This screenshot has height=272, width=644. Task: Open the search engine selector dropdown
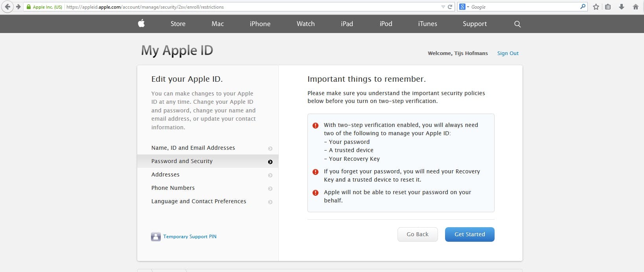coord(464,7)
